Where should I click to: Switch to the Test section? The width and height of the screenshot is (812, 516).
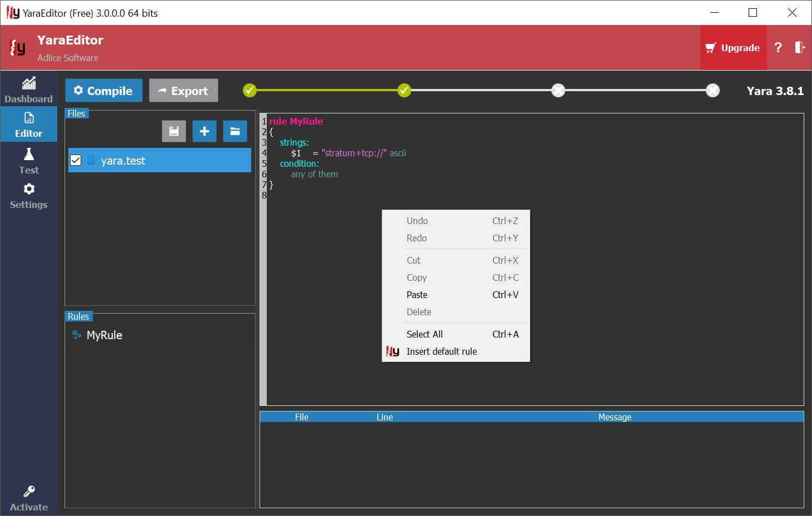[x=28, y=161]
